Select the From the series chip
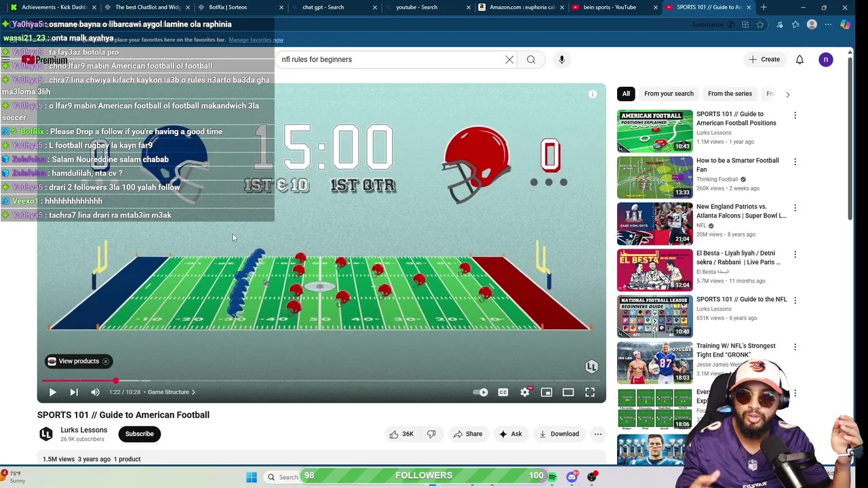Image resolution: width=868 pixels, height=488 pixels. click(730, 94)
